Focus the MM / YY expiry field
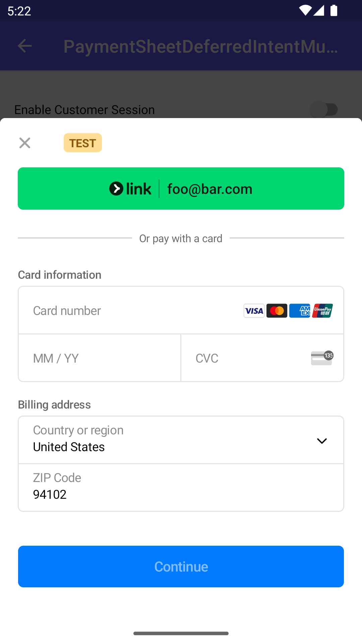 coord(100,358)
